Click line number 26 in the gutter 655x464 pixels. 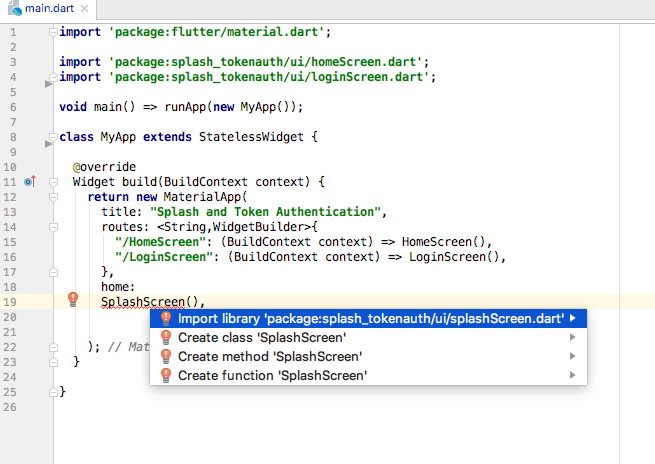[10, 407]
